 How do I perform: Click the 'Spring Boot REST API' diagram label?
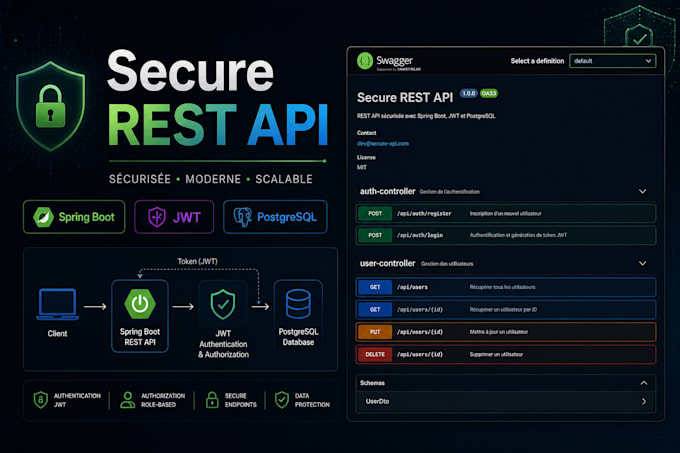pos(140,337)
